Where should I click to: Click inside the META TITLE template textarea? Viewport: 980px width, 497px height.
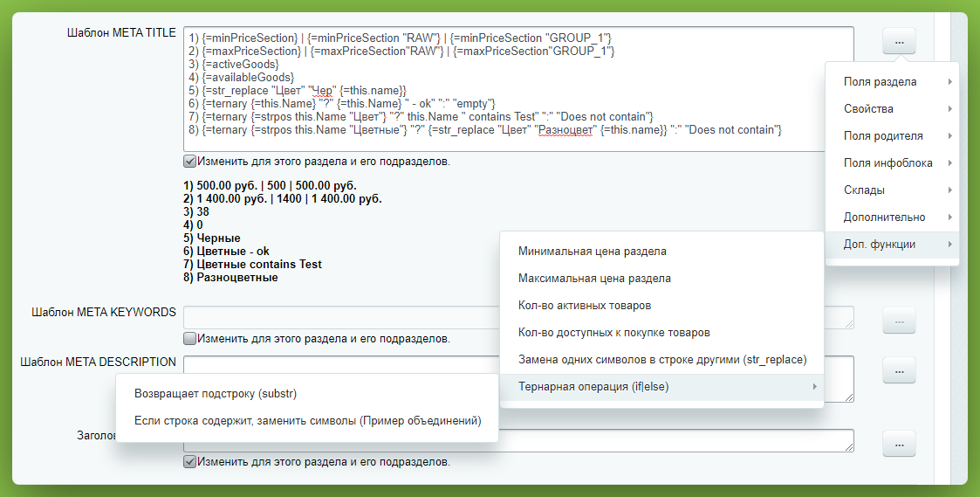click(x=518, y=89)
